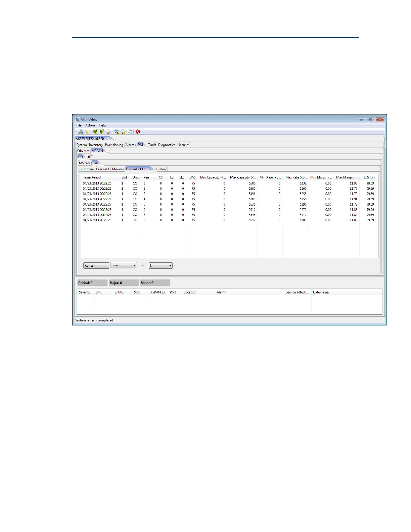Switch to the System tab
This screenshot has width=411, height=532.
tap(82, 145)
